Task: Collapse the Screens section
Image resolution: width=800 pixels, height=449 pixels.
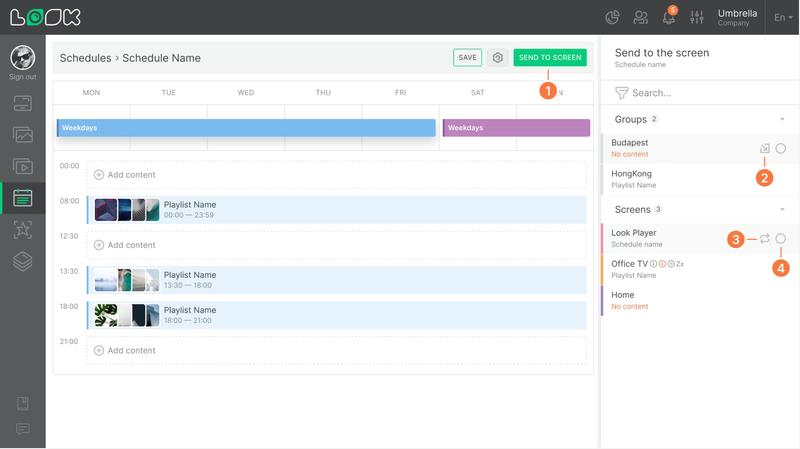Action: tap(782, 210)
